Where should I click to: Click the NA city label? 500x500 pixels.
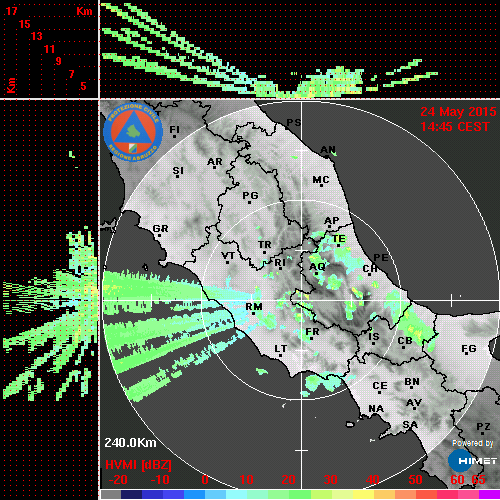coord(376,409)
